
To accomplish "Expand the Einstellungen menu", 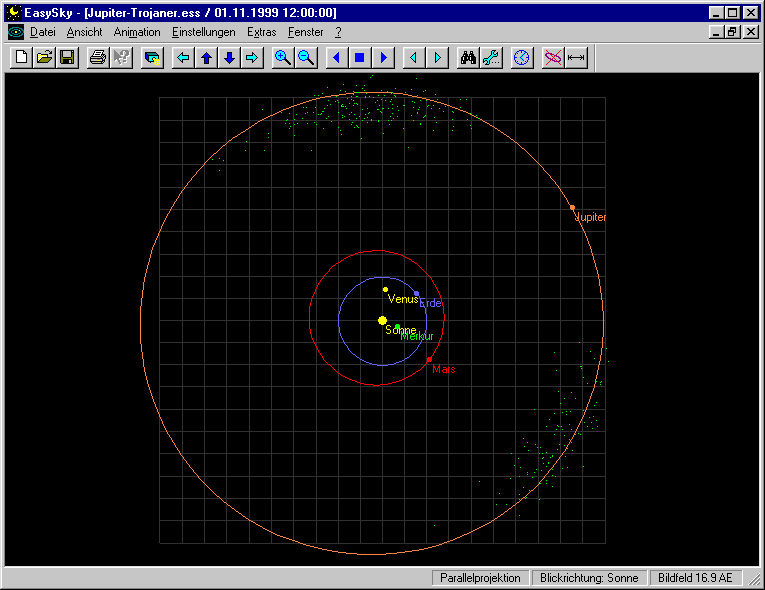I will click(203, 32).
